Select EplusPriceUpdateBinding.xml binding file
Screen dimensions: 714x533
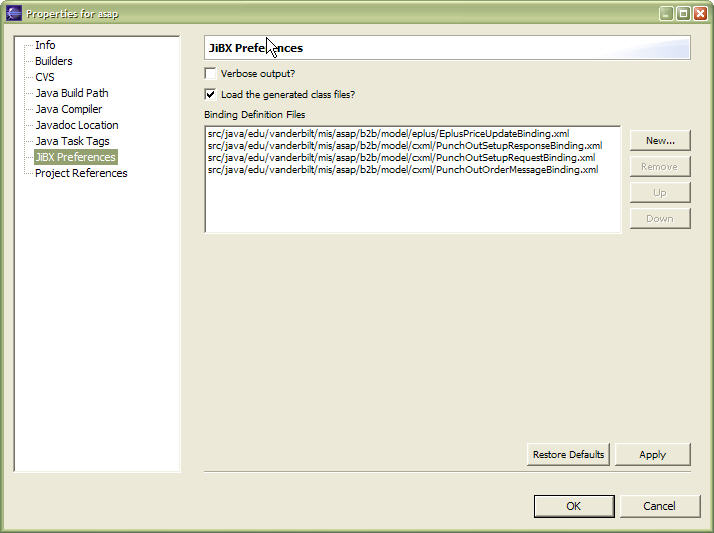click(x=388, y=134)
